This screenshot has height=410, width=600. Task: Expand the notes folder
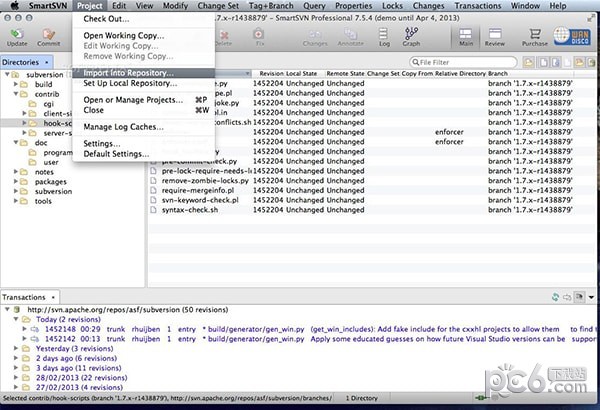[16, 172]
